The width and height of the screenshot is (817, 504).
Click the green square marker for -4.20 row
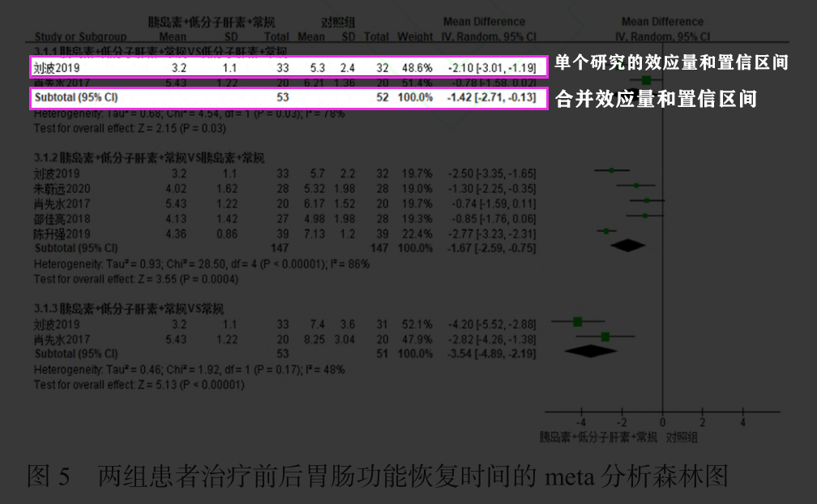point(577,322)
